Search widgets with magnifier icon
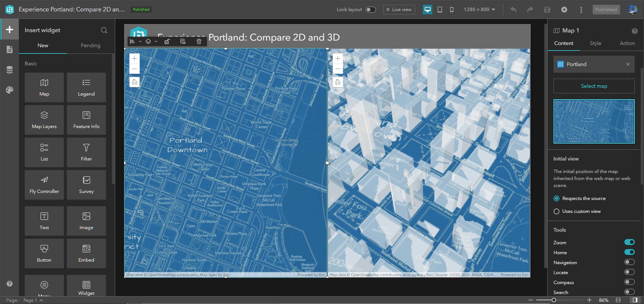The width and height of the screenshot is (644, 304). point(104,30)
